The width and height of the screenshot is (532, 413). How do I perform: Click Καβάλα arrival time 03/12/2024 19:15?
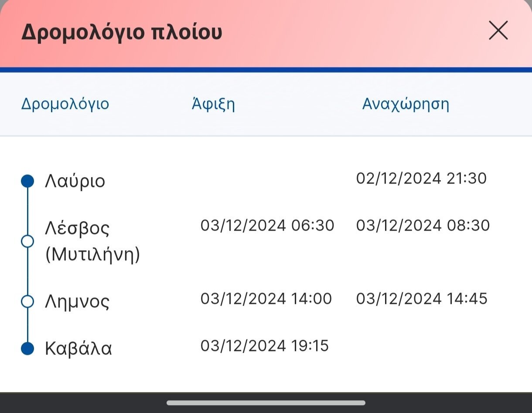[x=264, y=346]
